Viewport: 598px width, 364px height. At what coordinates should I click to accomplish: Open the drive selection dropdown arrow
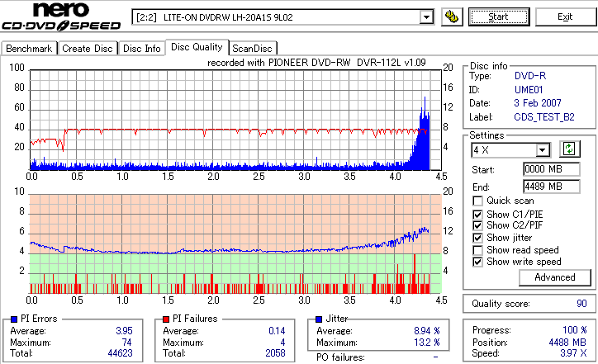click(x=426, y=17)
